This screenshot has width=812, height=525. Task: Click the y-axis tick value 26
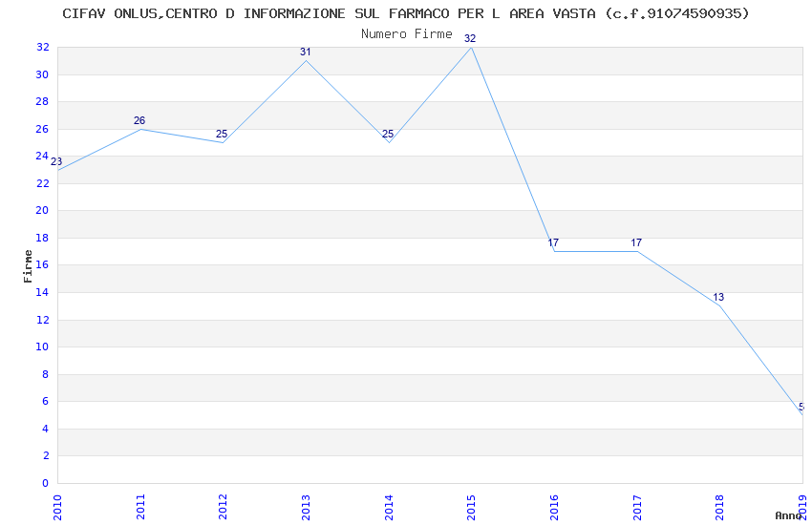(x=42, y=129)
